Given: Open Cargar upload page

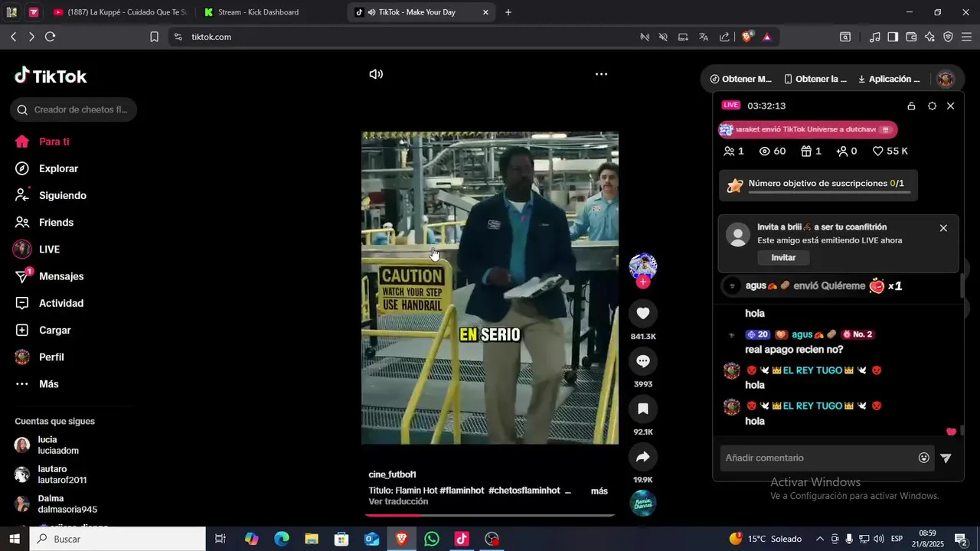Looking at the screenshot, I should coord(55,331).
